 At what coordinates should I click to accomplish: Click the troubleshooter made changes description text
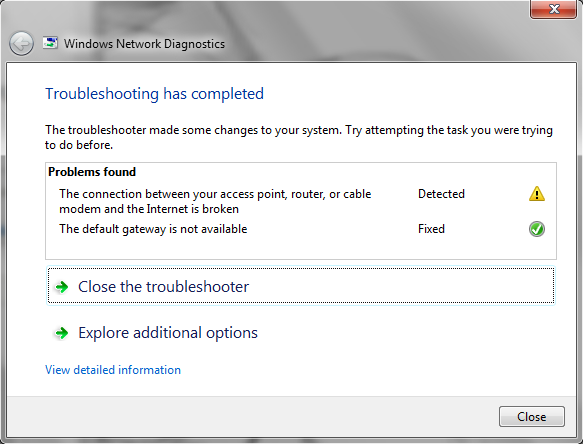tap(299, 137)
